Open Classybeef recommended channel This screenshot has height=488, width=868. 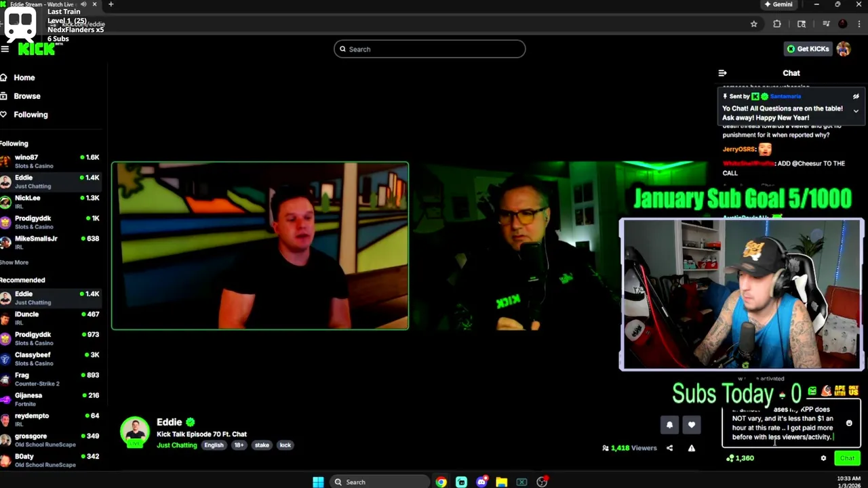[x=51, y=359]
